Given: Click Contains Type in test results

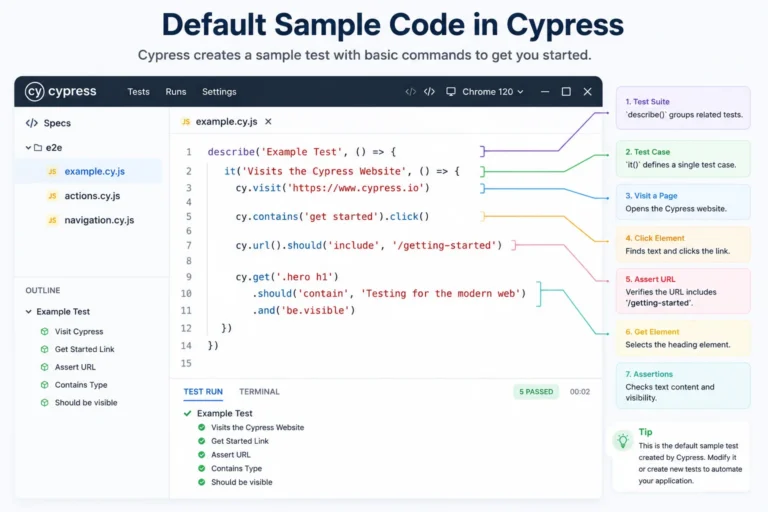Looking at the screenshot, I should coord(236,469).
